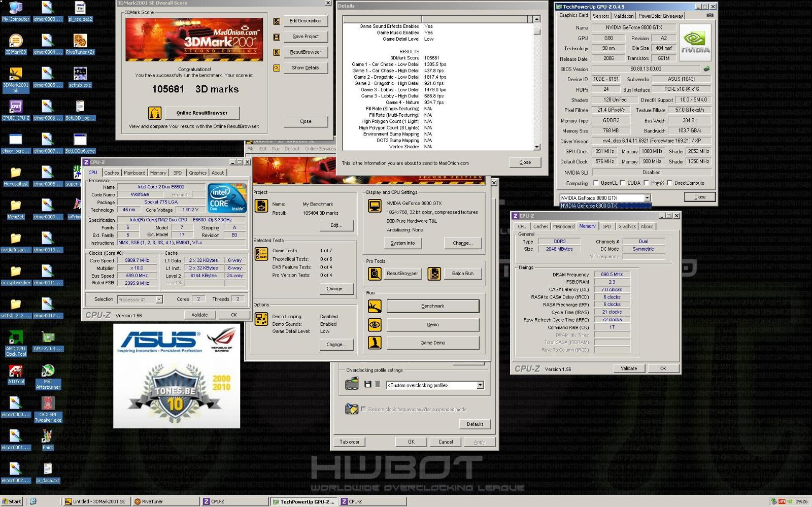The width and height of the screenshot is (812, 507).
Task: Open My Computer desktop icon
Action: pyautogui.click(x=15, y=11)
